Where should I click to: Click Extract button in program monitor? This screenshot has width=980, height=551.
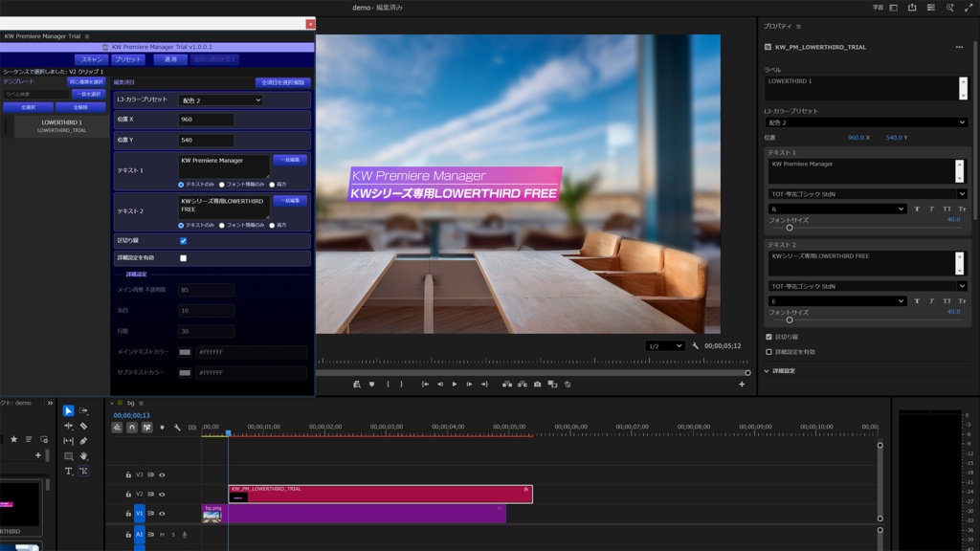tap(522, 385)
